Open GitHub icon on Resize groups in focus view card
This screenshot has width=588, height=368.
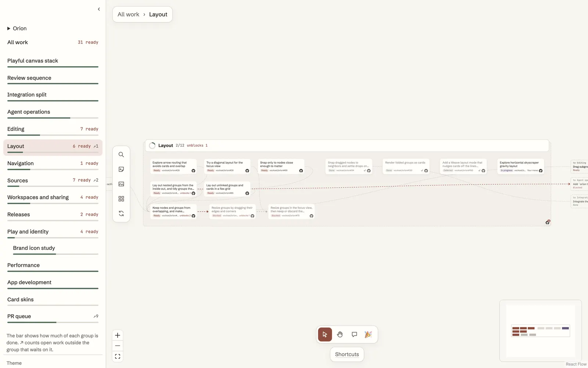click(311, 216)
